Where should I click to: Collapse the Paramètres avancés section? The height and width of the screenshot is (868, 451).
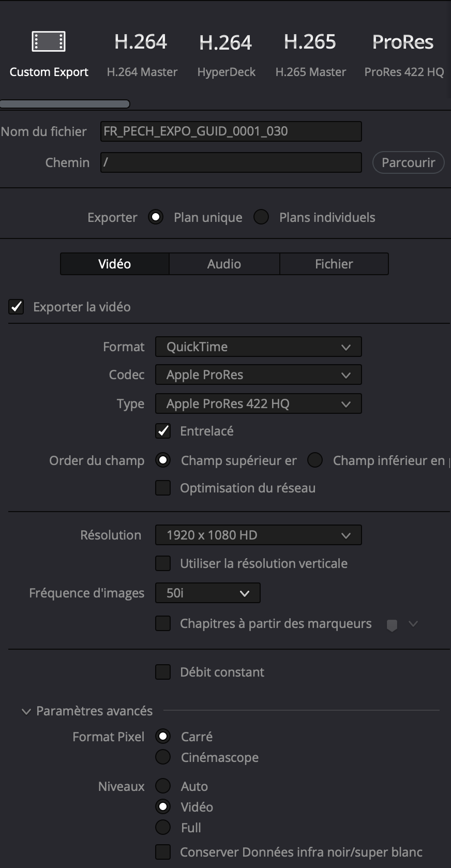(x=26, y=711)
